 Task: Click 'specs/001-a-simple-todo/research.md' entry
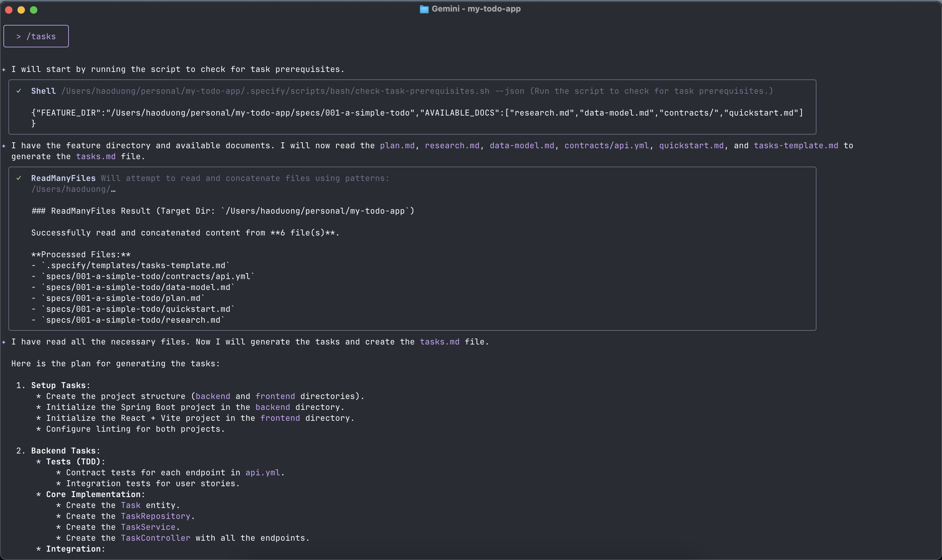[x=133, y=320]
